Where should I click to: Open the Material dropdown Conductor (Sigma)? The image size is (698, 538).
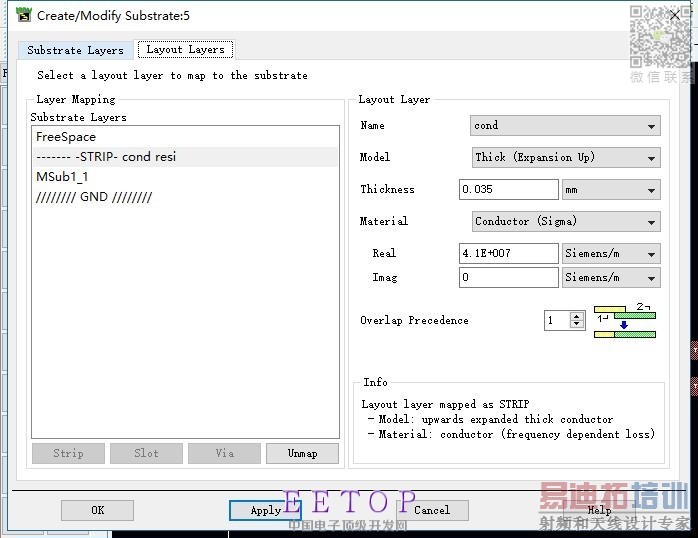[566, 221]
